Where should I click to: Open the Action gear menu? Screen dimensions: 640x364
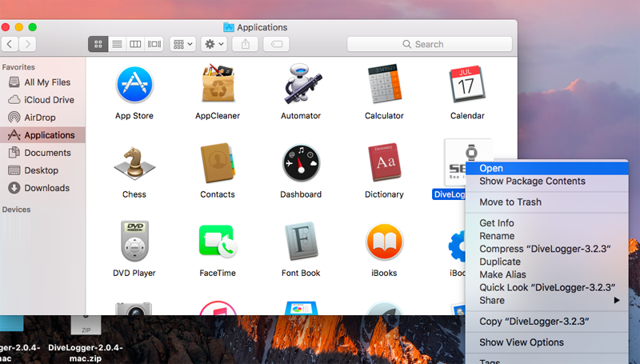[x=214, y=44]
